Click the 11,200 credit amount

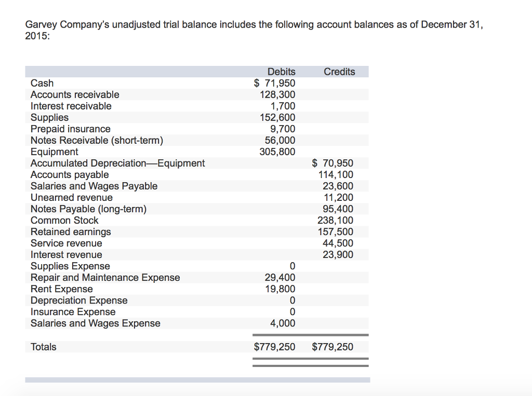(x=339, y=198)
